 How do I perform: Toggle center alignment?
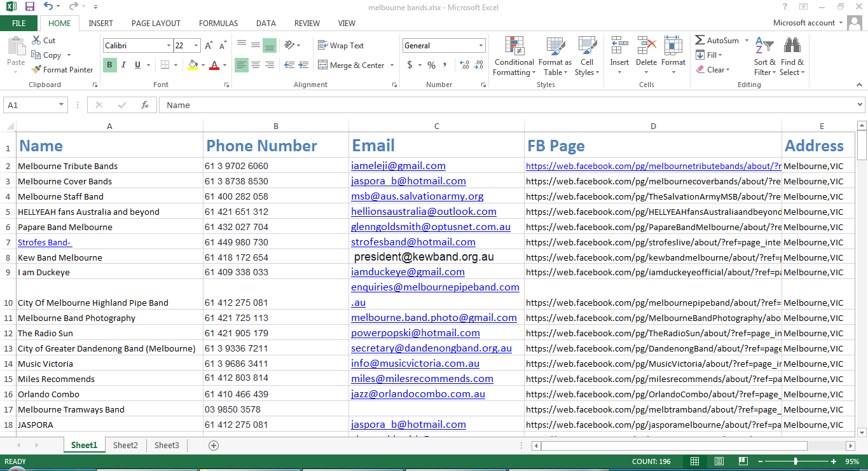(x=255, y=65)
